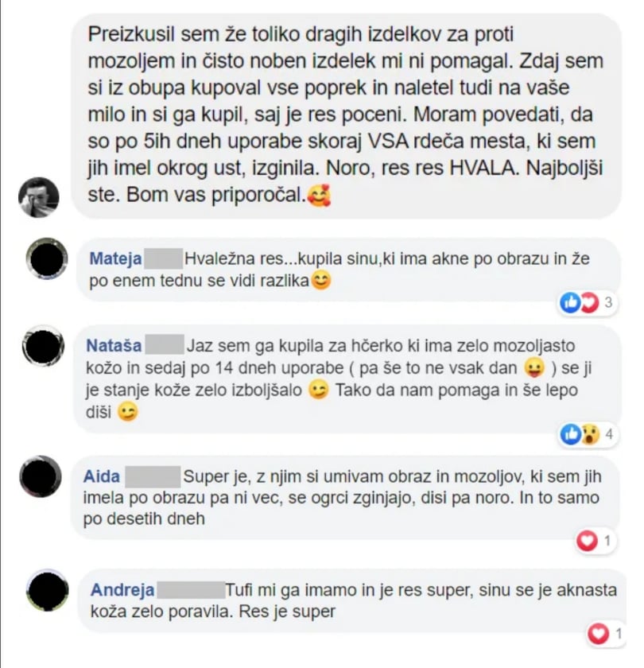This screenshot has height=668, width=644.
Task: Click the Aida name link
Action: coord(102,476)
